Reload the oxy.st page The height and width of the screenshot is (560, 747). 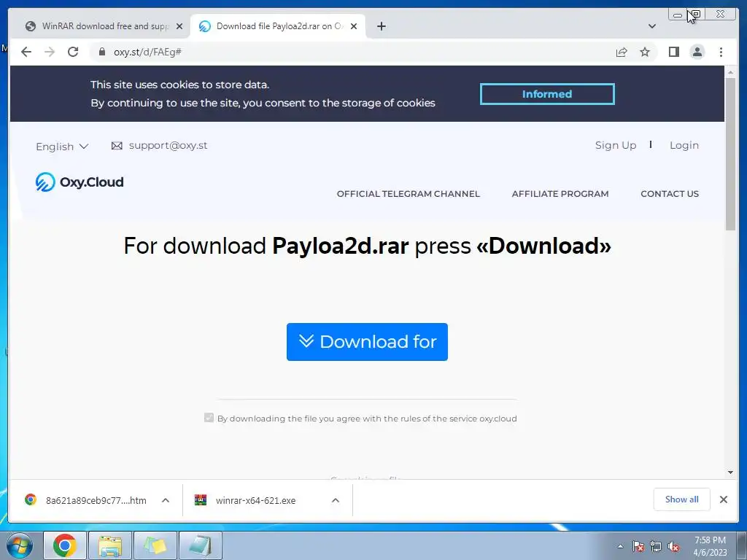73,52
